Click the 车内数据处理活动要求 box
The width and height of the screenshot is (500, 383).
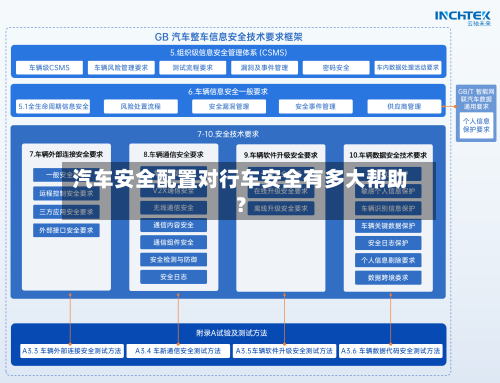click(x=408, y=68)
